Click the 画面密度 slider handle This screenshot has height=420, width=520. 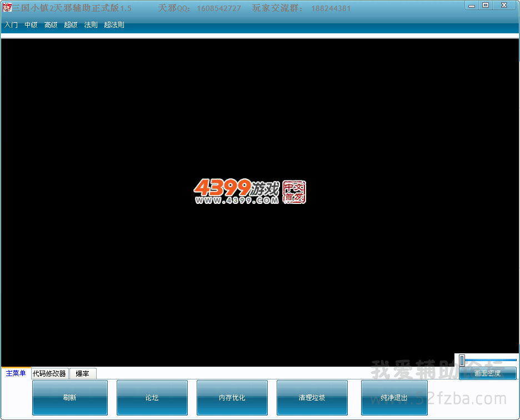click(462, 360)
